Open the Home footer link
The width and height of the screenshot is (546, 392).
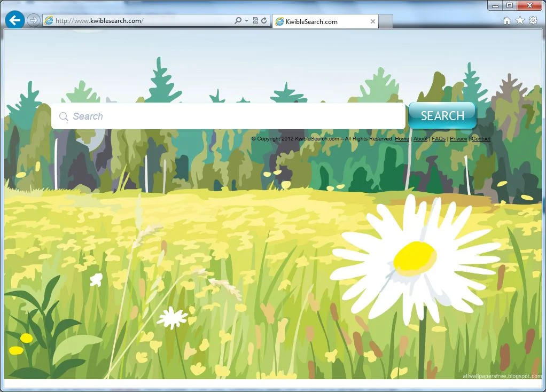(x=402, y=138)
